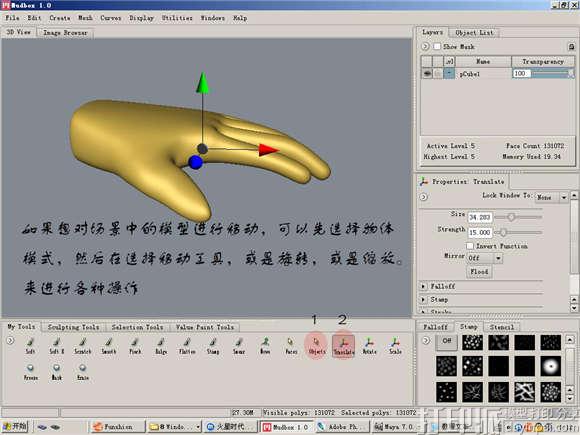This screenshot has width=580, height=435.
Task: Switch to Objects selection mode
Action: 317,346
